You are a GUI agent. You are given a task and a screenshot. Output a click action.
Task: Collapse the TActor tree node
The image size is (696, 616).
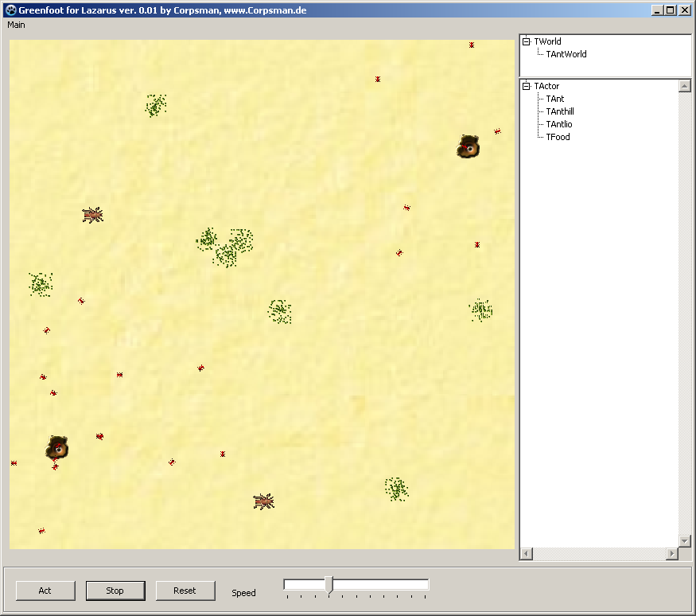pos(527,86)
